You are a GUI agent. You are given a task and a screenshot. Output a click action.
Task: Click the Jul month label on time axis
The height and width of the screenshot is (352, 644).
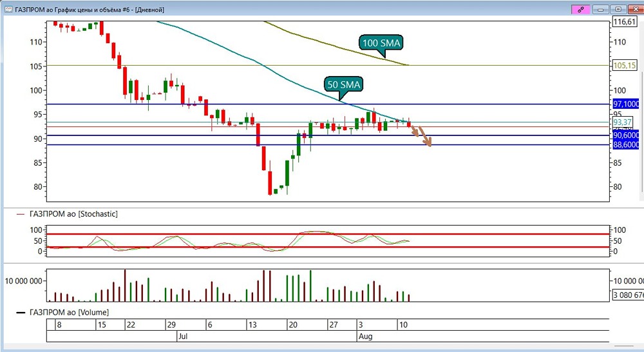[x=183, y=337]
